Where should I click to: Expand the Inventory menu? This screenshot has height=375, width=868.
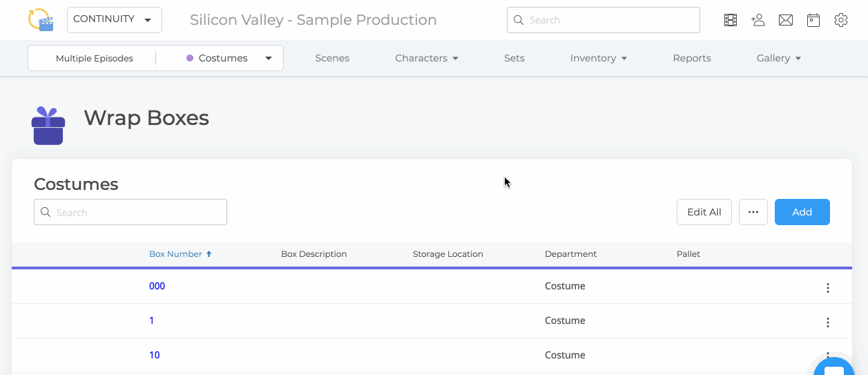599,58
